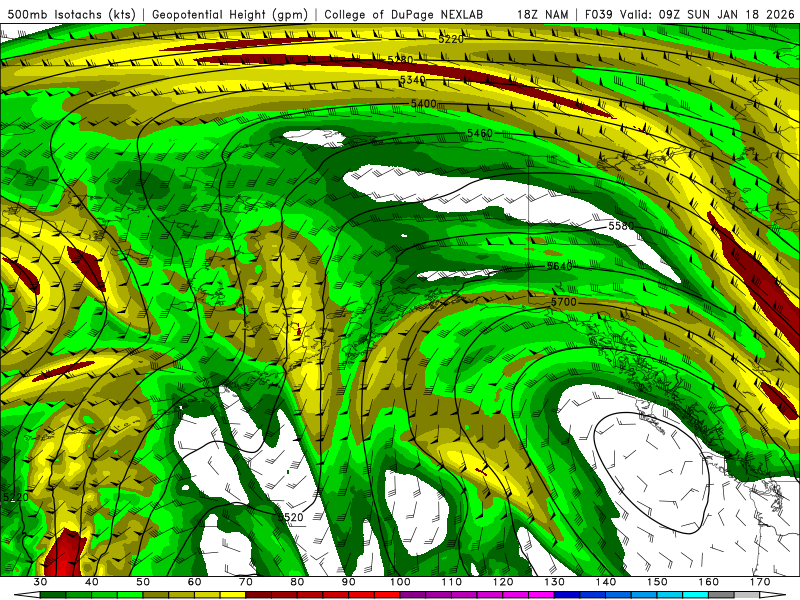Pick the bright yellow swatch left of 70
Screen dimensions: 800x600
pyautogui.click(x=233, y=595)
